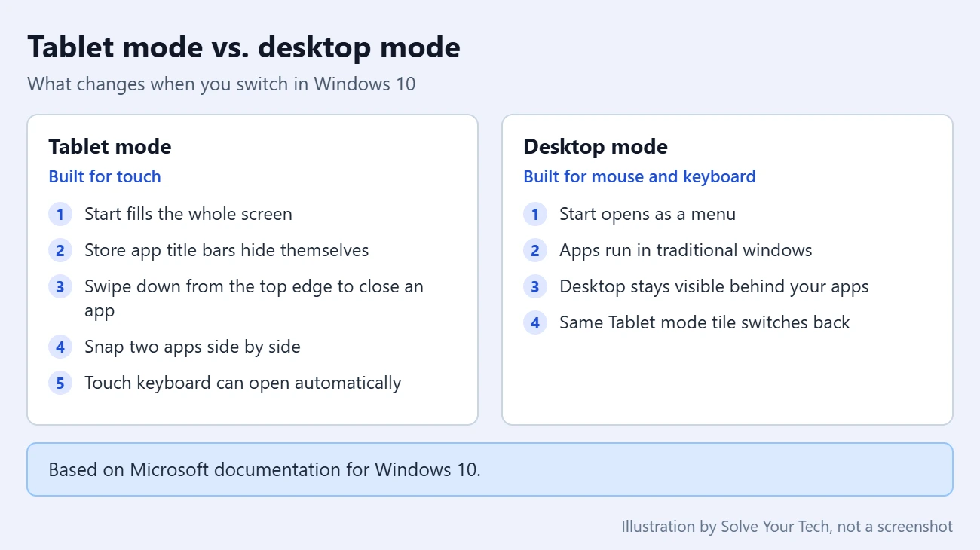Click number badge beside 'Same Tablet mode tile'
This screenshot has height=550, width=980.
535,322
